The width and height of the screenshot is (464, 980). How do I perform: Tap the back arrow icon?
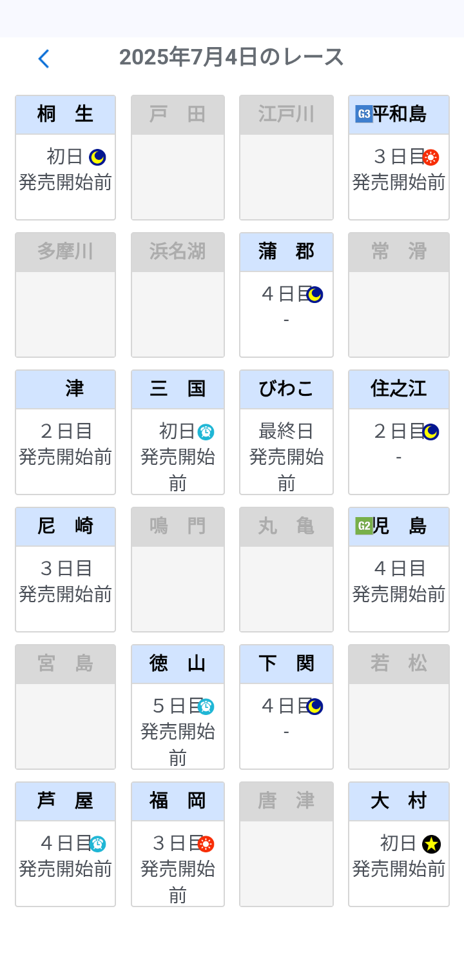[43, 59]
